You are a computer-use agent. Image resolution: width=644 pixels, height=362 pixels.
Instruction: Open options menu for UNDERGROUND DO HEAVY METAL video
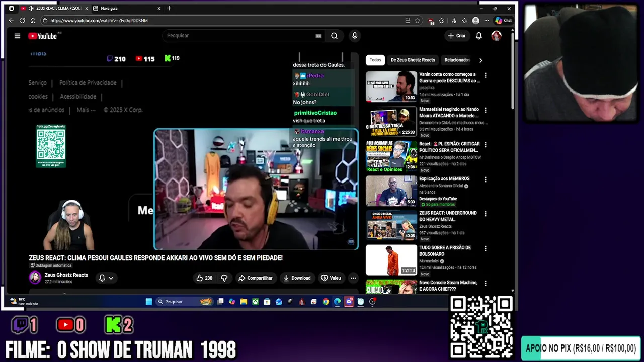485,214
